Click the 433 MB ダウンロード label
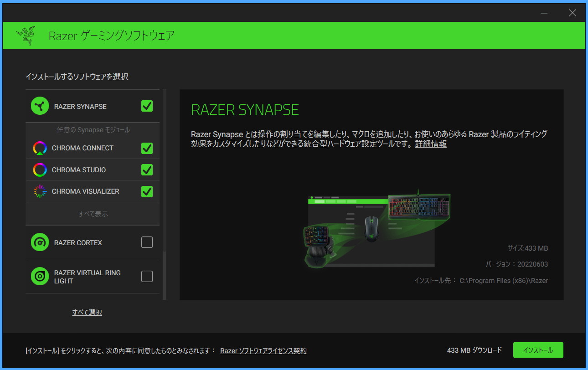This screenshot has height=370, width=588. pyautogui.click(x=475, y=350)
